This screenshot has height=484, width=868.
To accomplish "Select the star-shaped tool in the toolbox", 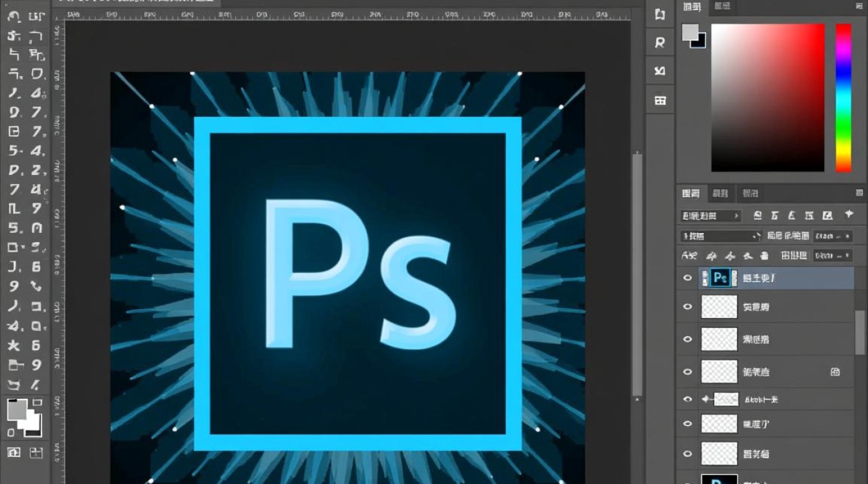I will 14,345.
